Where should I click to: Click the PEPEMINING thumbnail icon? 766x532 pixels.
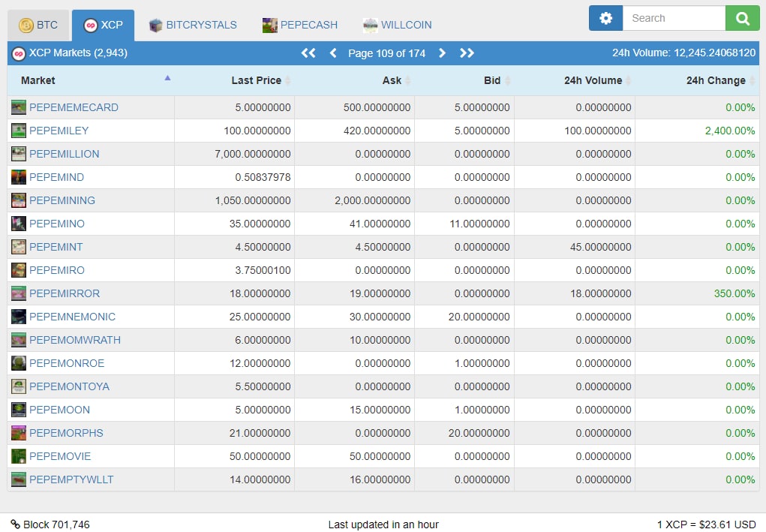point(19,200)
